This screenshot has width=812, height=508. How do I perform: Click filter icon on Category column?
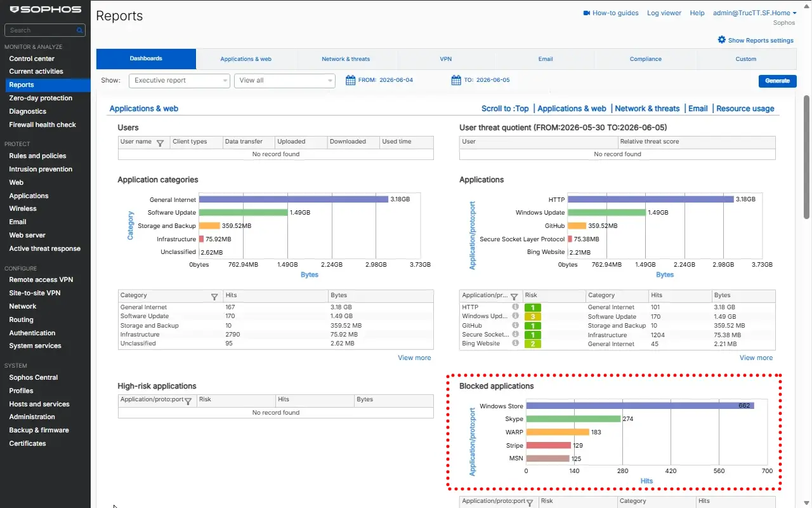tap(214, 297)
